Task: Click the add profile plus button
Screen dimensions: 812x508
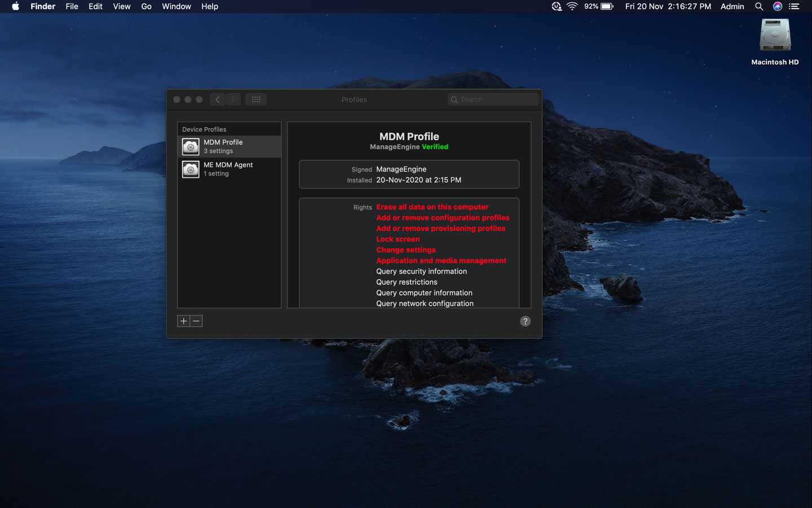Action: click(x=183, y=321)
